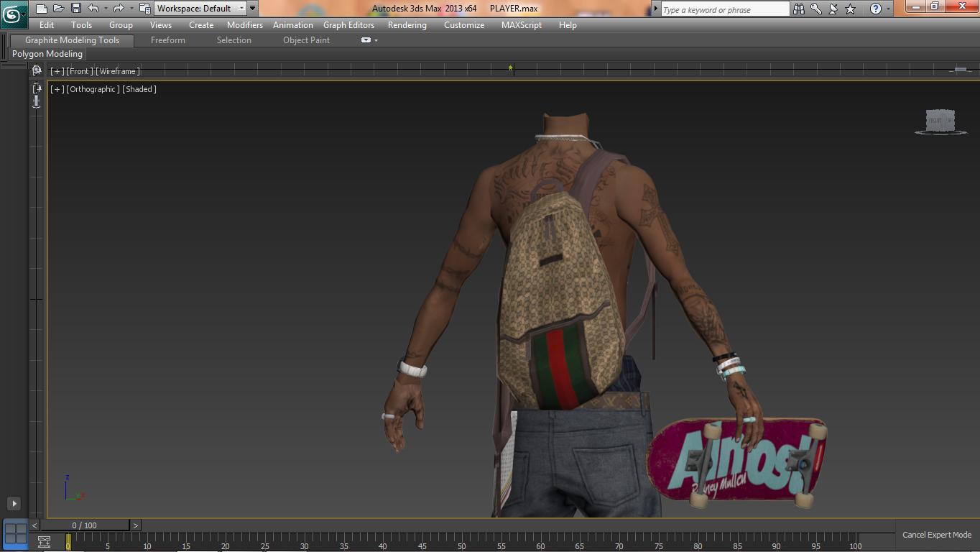This screenshot has width=980, height=552.
Task: Open the Rendering menu
Action: click(407, 25)
